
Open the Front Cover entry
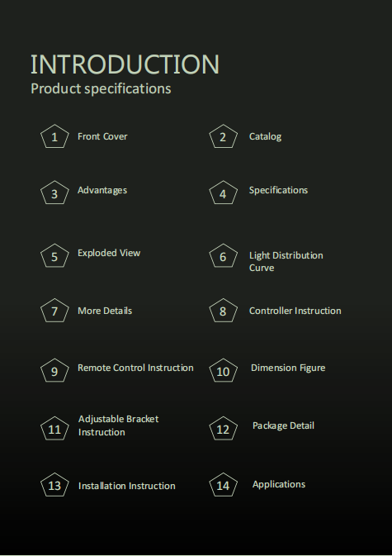click(x=102, y=136)
